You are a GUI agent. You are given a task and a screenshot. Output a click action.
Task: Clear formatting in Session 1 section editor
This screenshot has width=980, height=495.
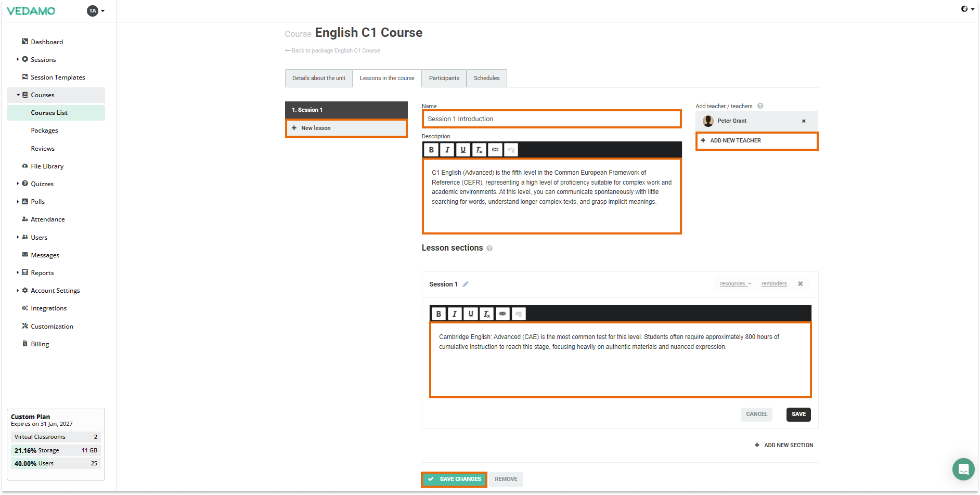486,314
